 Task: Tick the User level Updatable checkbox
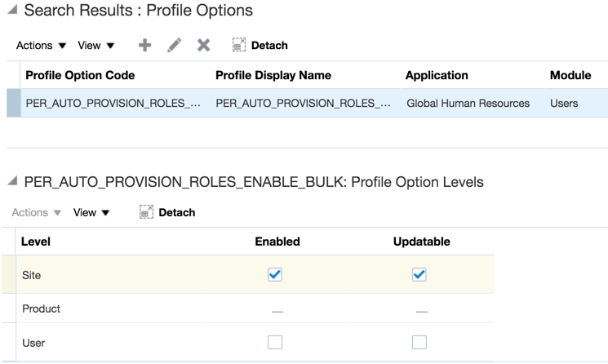tap(419, 343)
